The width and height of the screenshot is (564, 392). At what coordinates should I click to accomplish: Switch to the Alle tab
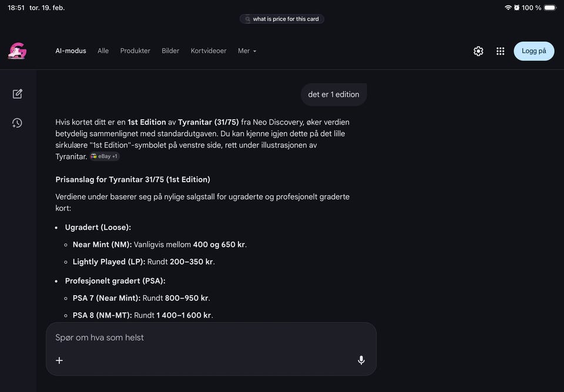103,51
